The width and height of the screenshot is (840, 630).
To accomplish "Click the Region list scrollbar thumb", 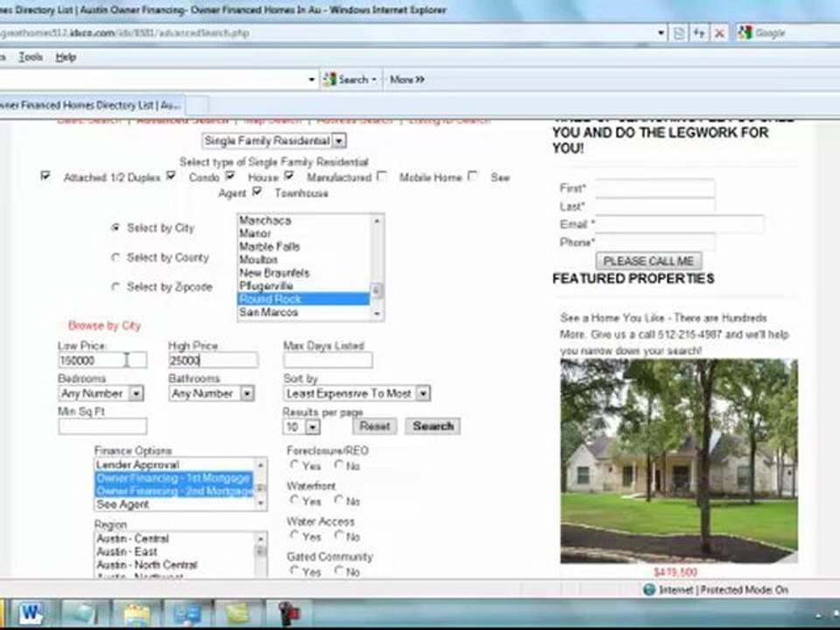I will [x=261, y=551].
